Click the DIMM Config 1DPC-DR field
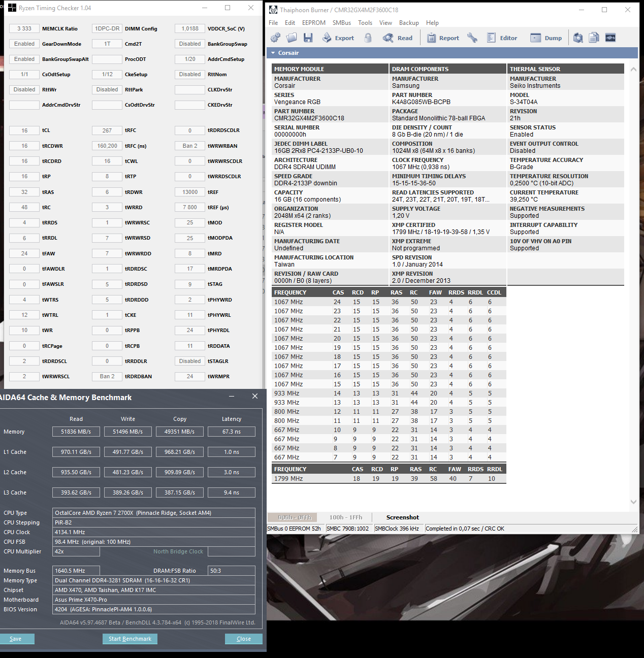 tap(107, 28)
